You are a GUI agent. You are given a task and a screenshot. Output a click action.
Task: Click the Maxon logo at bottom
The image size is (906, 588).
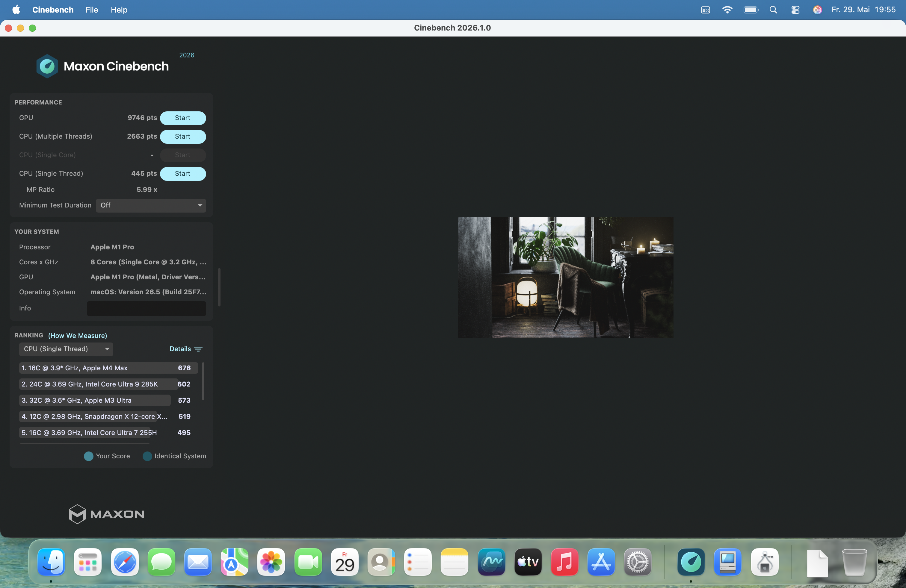click(106, 514)
